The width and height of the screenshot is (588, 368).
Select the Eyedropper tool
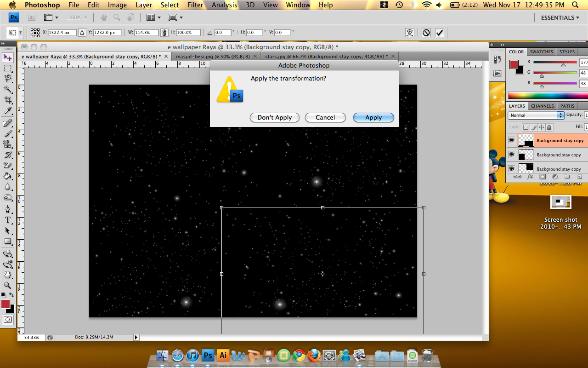pos(8,111)
